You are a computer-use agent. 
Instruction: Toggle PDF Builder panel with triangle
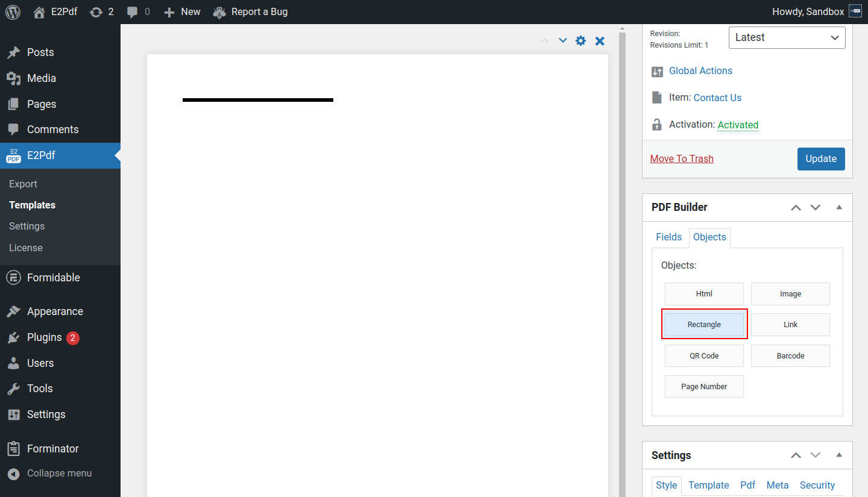[x=839, y=207]
